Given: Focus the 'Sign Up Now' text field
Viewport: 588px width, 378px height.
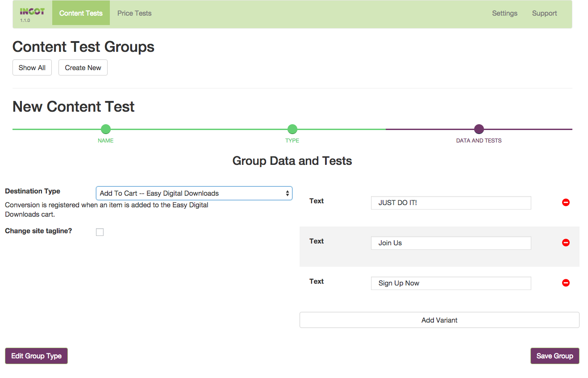Looking at the screenshot, I should [x=451, y=283].
